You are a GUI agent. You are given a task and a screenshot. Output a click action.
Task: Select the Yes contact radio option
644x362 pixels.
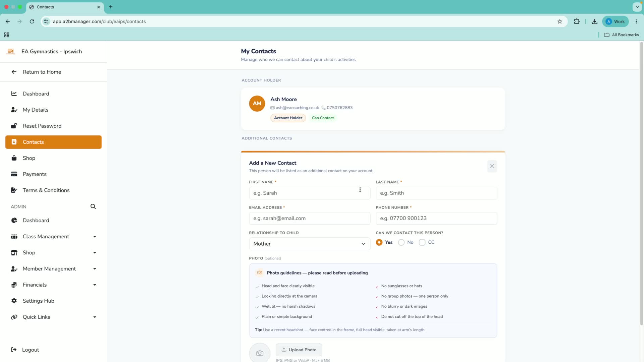379,242
